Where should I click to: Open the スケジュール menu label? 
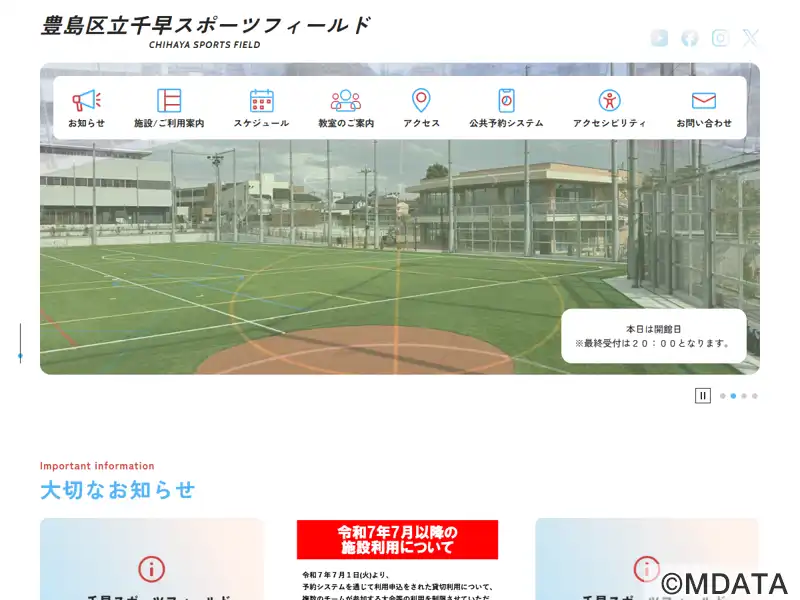(262, 123)
